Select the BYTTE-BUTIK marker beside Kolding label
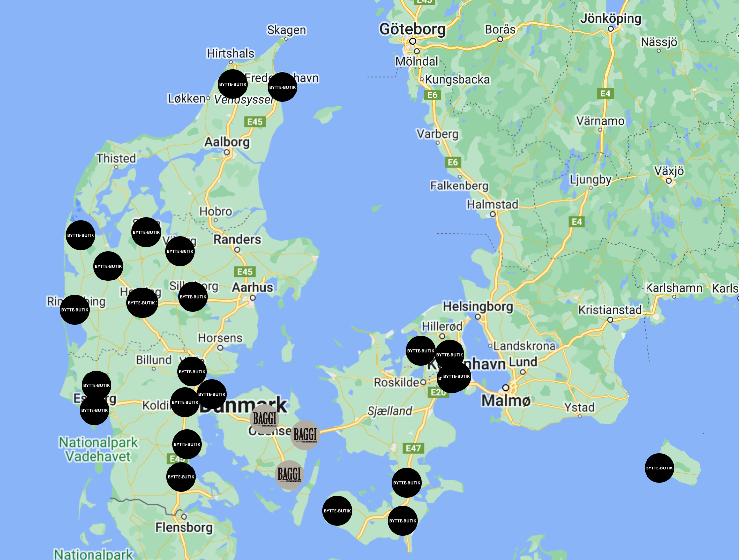This screenshot has width=739, height=560. [185, 402]
